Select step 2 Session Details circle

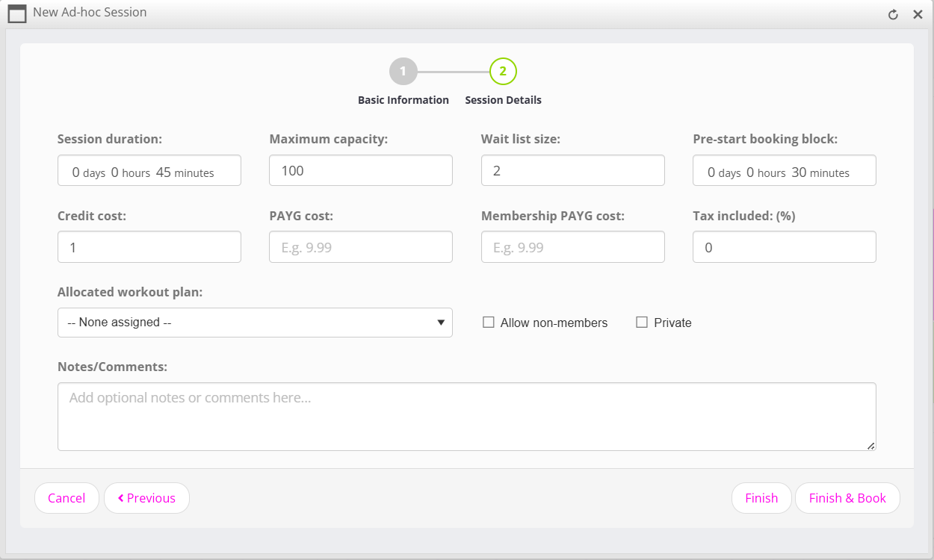[x=503, y=72]
